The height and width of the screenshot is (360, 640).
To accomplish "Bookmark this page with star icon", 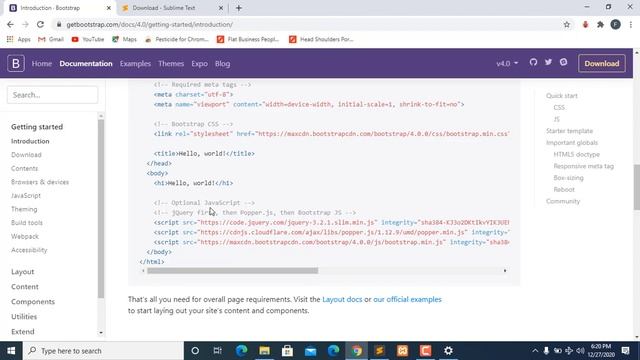I will [x=567, y=24].
